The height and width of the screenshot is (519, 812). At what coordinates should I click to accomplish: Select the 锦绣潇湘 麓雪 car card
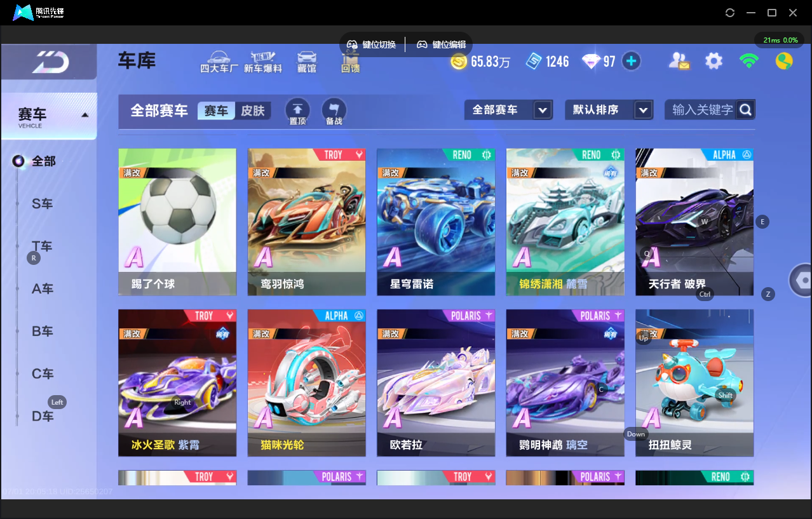565,222
